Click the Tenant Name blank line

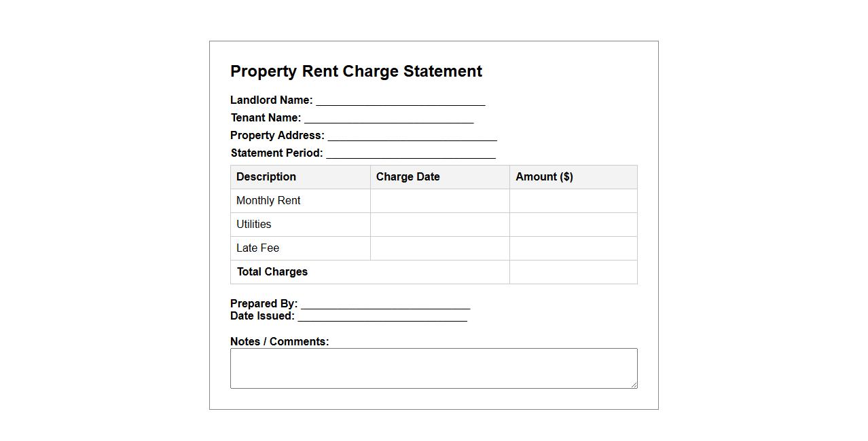388,118
